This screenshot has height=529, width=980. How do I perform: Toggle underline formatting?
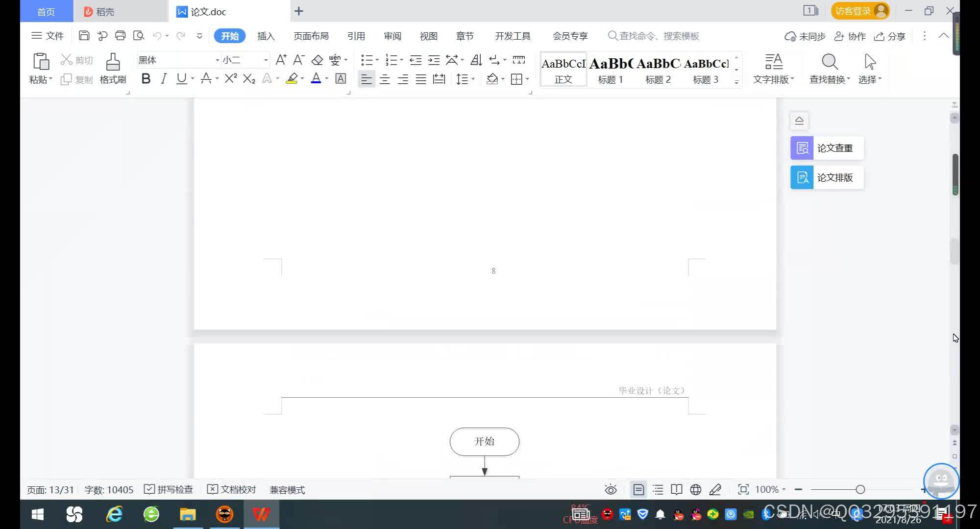click(x=181, y=78)
